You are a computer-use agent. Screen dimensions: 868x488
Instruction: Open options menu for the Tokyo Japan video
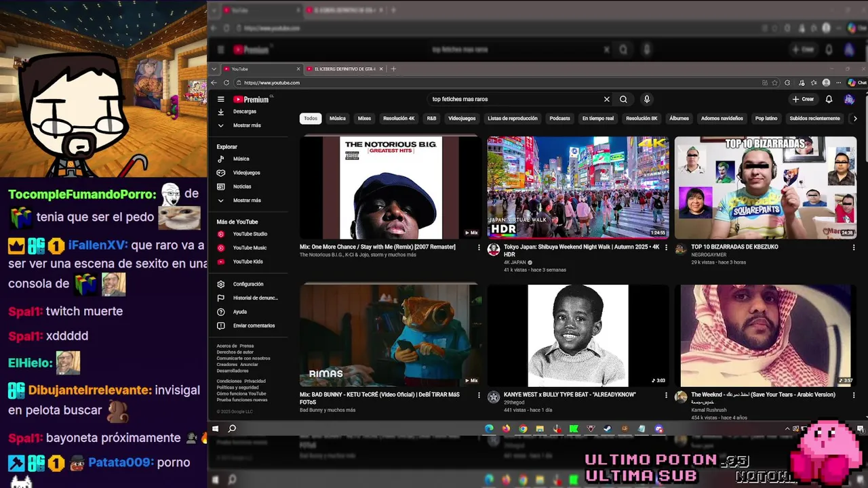pos(666,247)
